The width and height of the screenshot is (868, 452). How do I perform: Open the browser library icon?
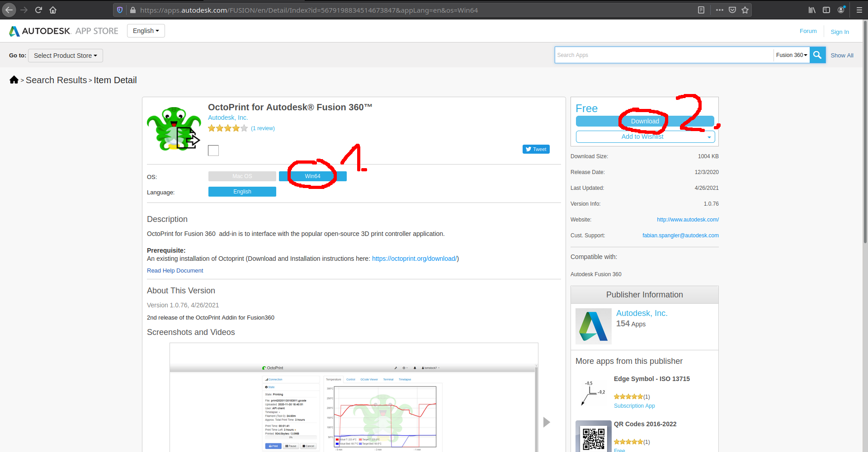812,9
